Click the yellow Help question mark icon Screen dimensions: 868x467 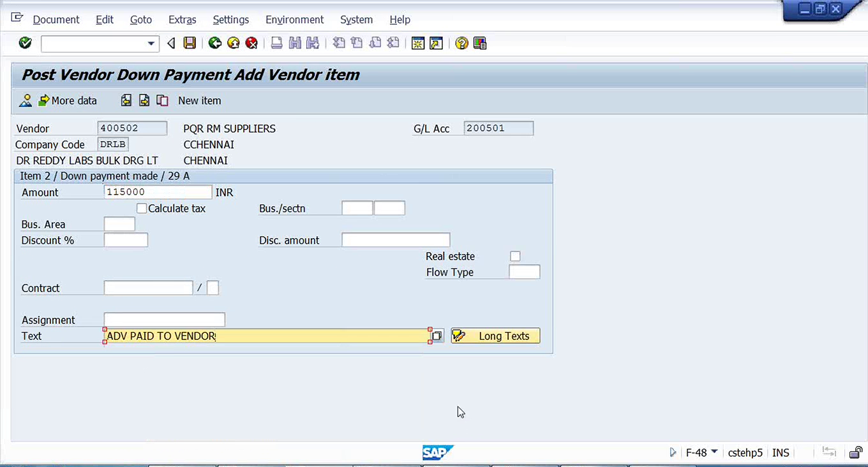coord(461,43)
